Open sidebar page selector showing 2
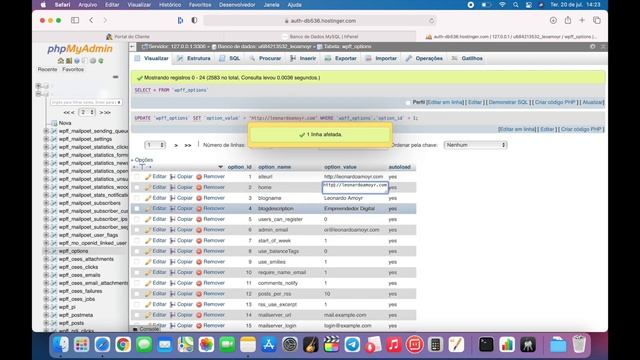Screen dimensions: 640x360 coord(87,112)
